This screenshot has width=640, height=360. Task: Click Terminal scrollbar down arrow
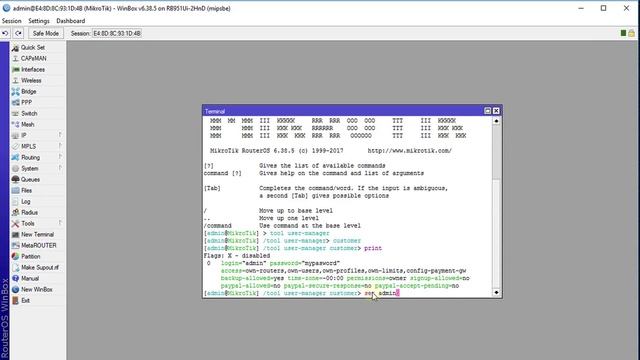pyautogui.click(x=496, y=292)
